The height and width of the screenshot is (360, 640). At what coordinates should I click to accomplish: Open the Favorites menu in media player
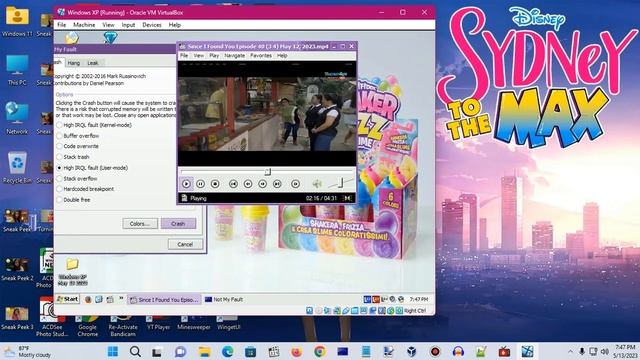[261, 56]
